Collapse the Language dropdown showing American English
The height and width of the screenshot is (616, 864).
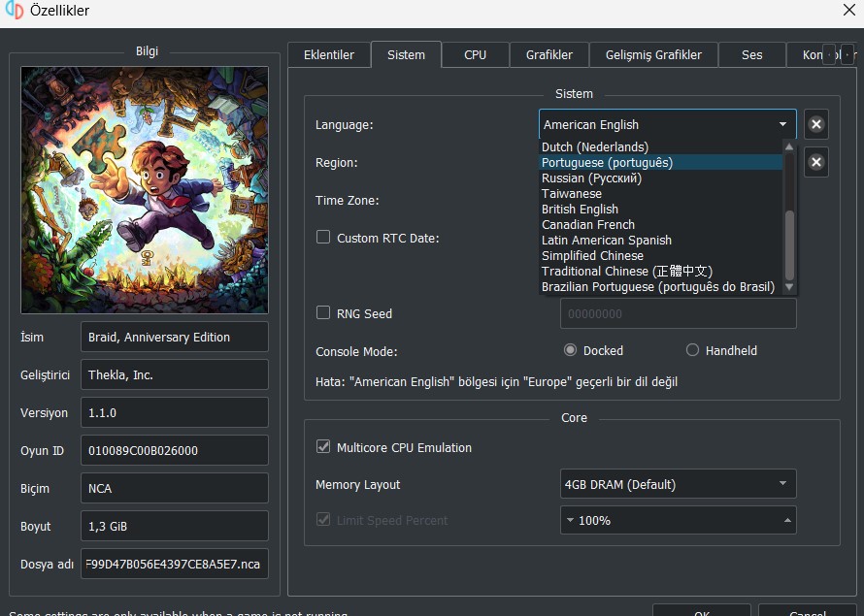(x=667, y=124)
